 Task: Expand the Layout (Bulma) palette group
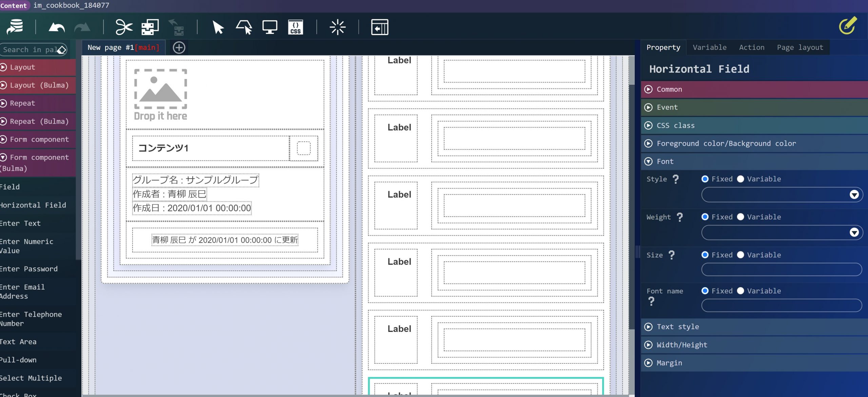pyautogui.click(x=39, y=85)
